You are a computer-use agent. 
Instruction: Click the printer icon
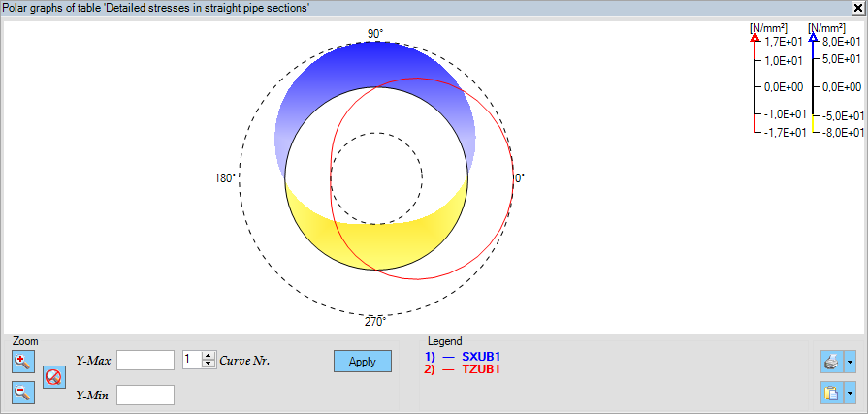pos(832,363)
